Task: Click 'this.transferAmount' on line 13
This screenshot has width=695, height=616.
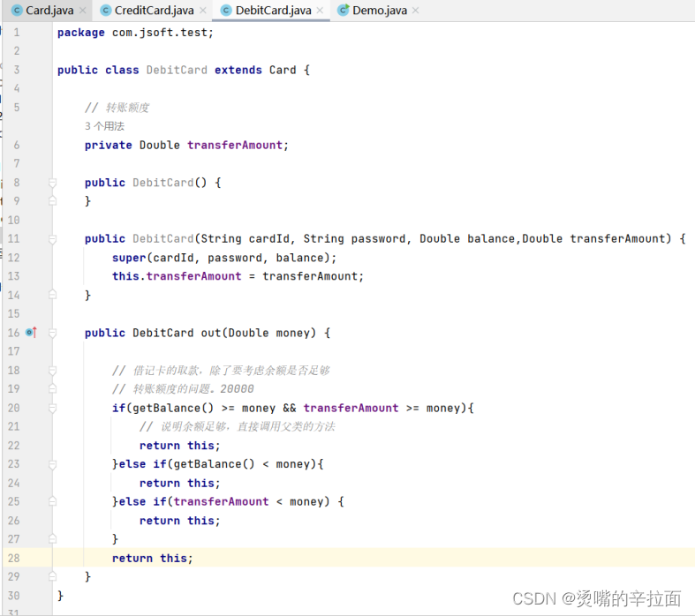Action: point(177,276)
